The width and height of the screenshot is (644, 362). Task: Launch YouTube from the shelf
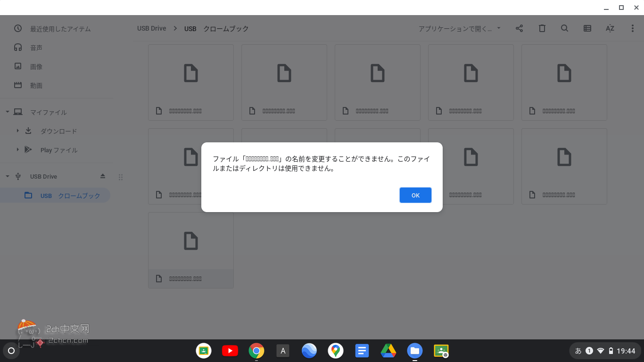[230, 351]
